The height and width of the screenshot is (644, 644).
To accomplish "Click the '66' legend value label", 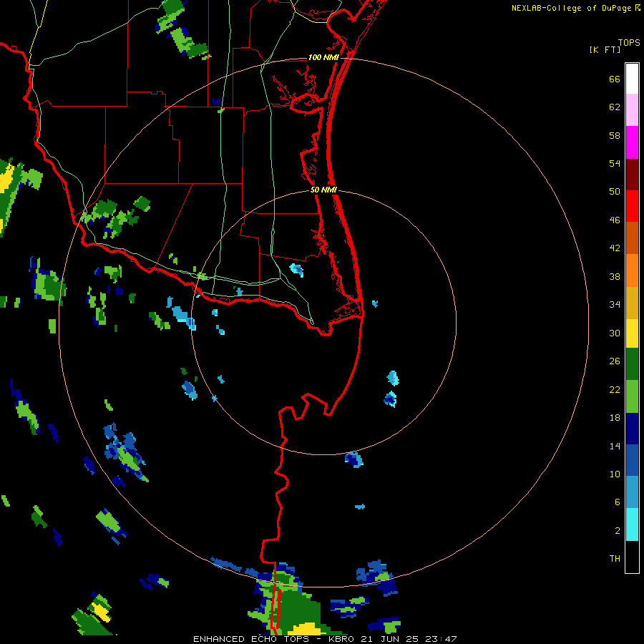I will click(615, 79).
